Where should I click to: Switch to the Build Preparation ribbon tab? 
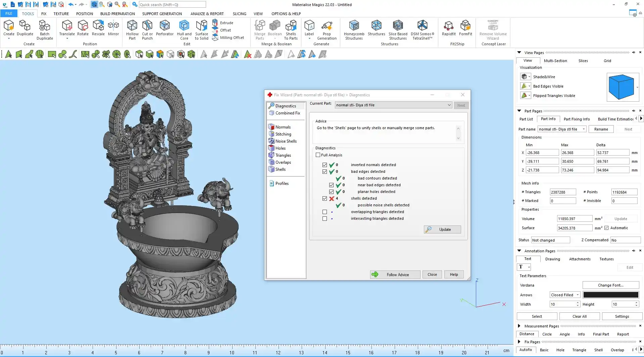coord(117,14)
